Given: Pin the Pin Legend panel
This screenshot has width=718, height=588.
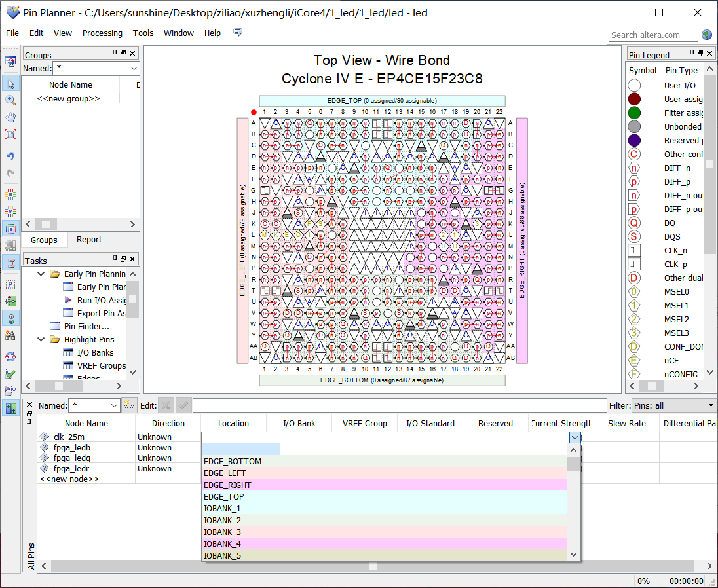Looking at the screenshot, I should click(691, 54).
